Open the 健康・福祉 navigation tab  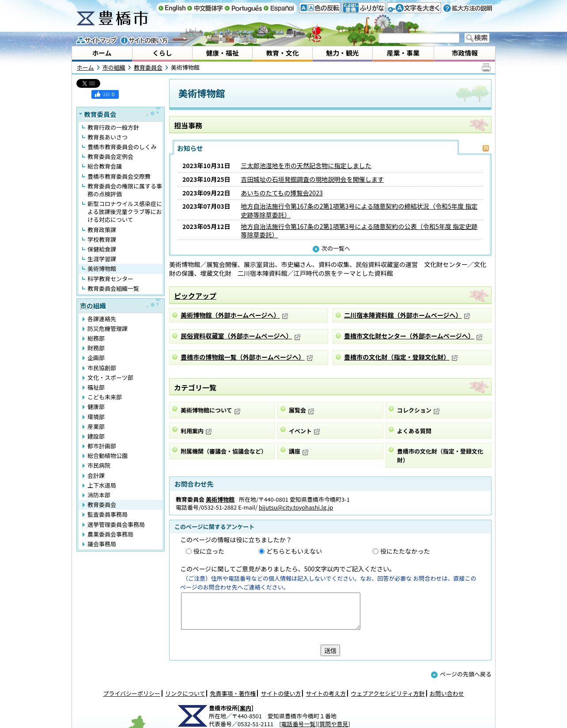tap(222, 53)
